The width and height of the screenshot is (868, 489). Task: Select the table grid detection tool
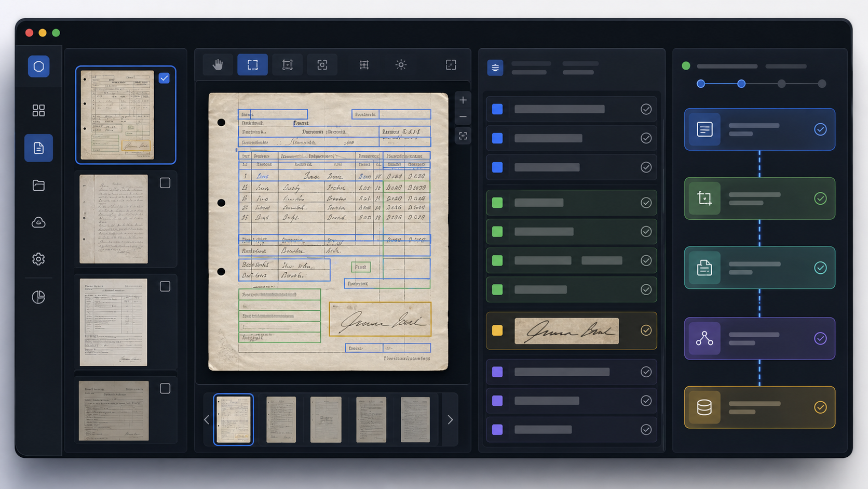tap(364, 64)
